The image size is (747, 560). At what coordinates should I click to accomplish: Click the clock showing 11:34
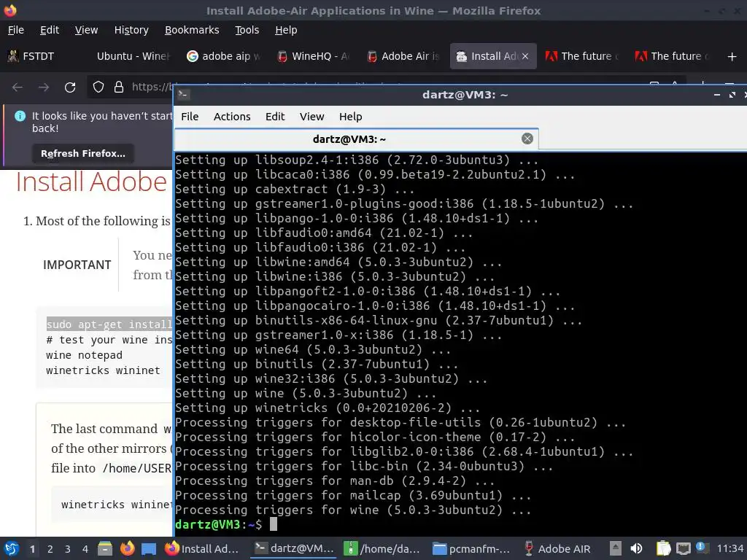tap(730, 548)
